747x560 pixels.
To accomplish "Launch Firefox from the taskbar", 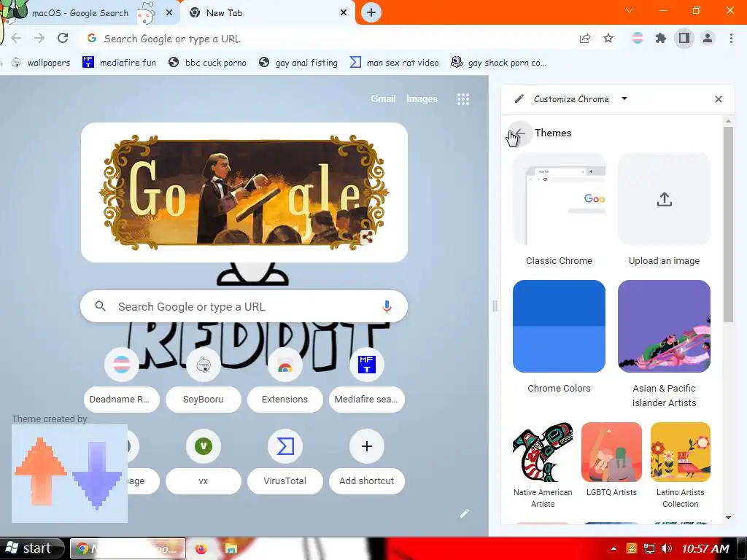I will click(201, 548).
